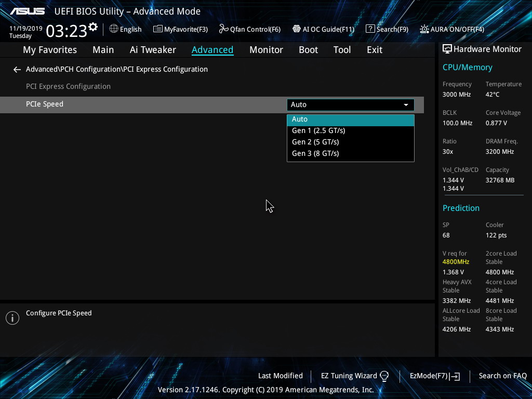Screen dimensions: 532x399
Task: Click the date 11/19/2019
Action: point(26,29)
